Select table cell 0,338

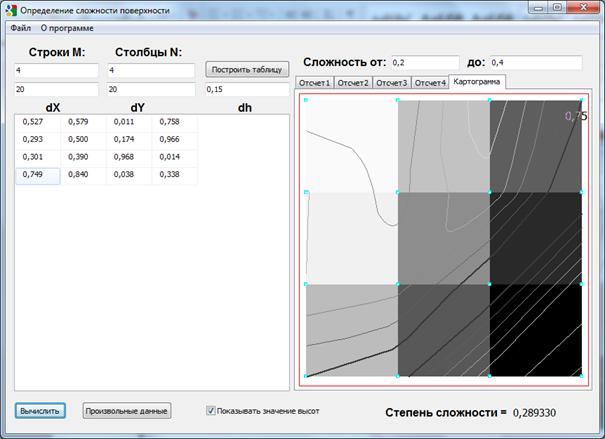coord(174,176)
